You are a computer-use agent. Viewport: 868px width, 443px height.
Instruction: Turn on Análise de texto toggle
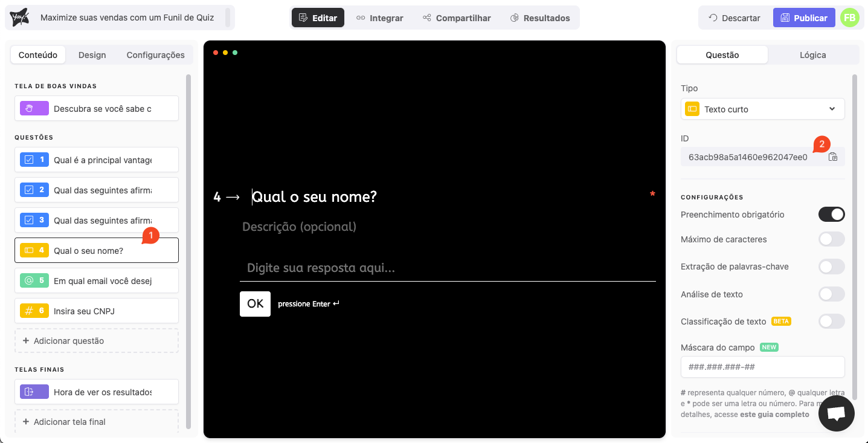(831, 294)
